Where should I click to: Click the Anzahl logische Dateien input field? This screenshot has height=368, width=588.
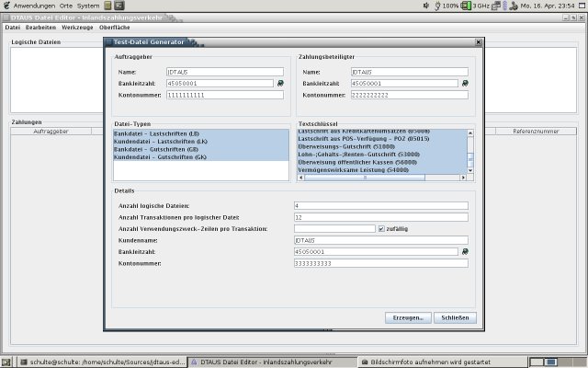pyautogui.click(x=379, y=205)
